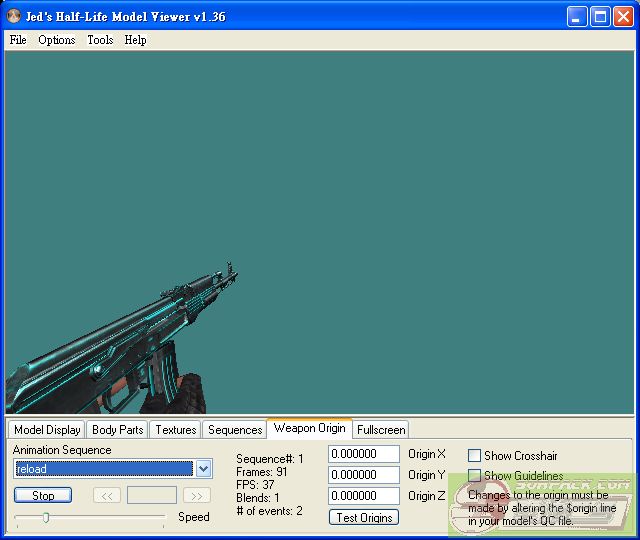The image size is (640, 540).
Task: Switch to the Textures tab
Action: [175, 430]
